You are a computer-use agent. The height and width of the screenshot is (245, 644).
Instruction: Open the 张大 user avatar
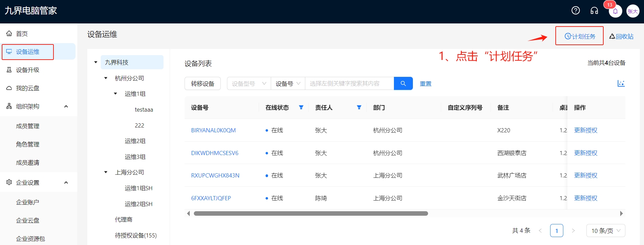click(633, 11)
